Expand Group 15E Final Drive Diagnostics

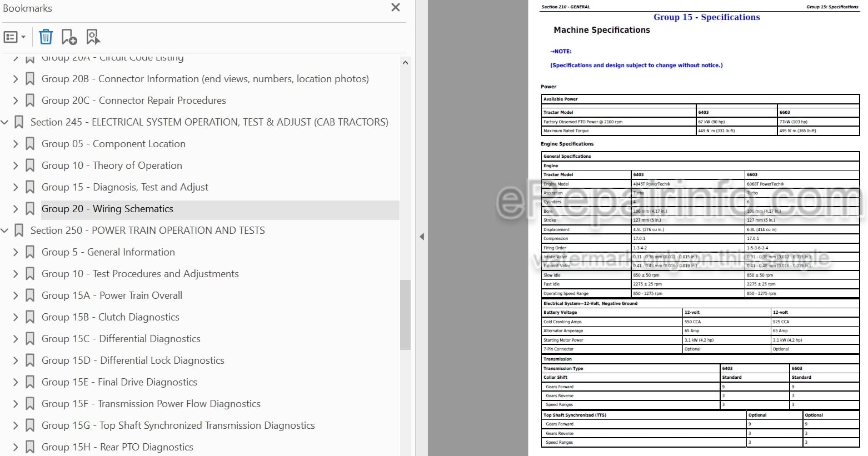16,382
